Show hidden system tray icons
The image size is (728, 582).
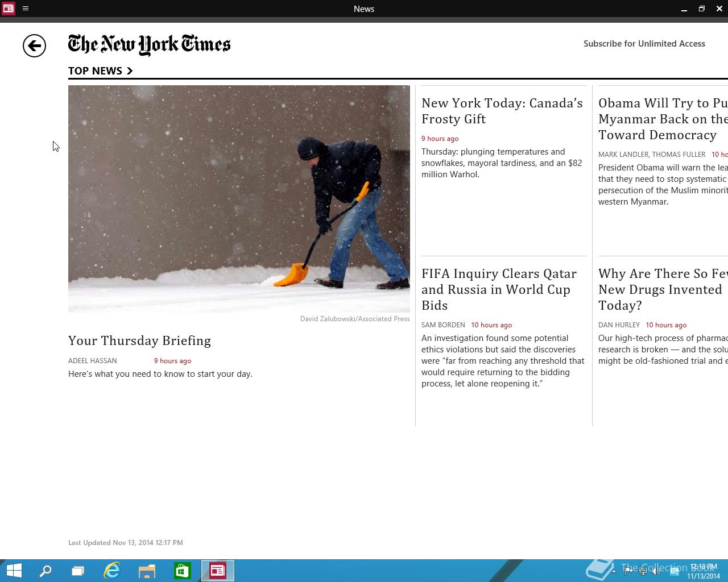click(614, 571)
